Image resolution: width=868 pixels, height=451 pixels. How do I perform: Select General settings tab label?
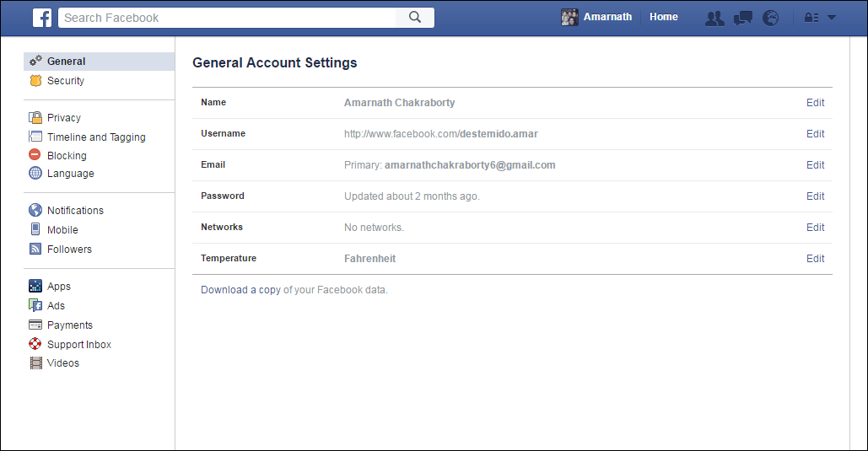[66, 62]
